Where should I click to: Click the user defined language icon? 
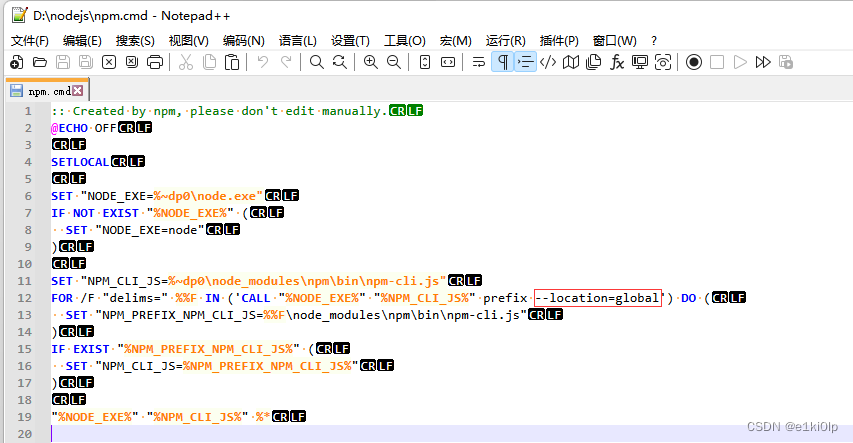(x=548, y=63)
